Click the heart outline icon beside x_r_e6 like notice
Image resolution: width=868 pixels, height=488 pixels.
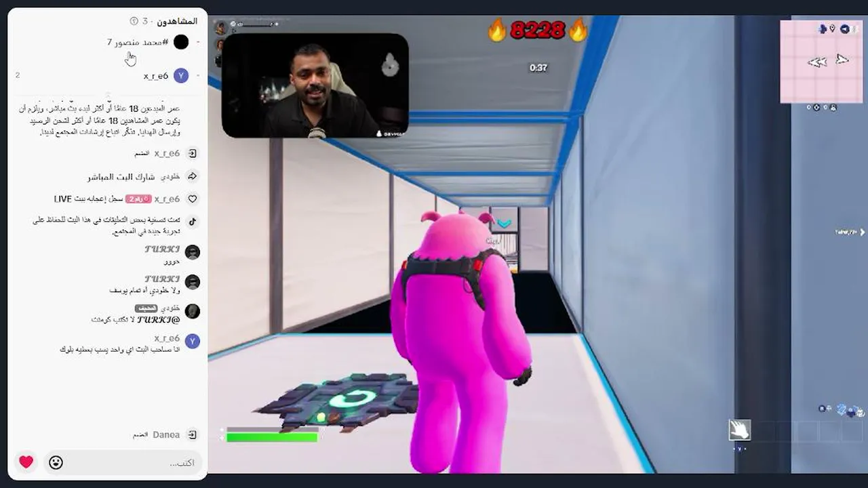tap(193, 199)
